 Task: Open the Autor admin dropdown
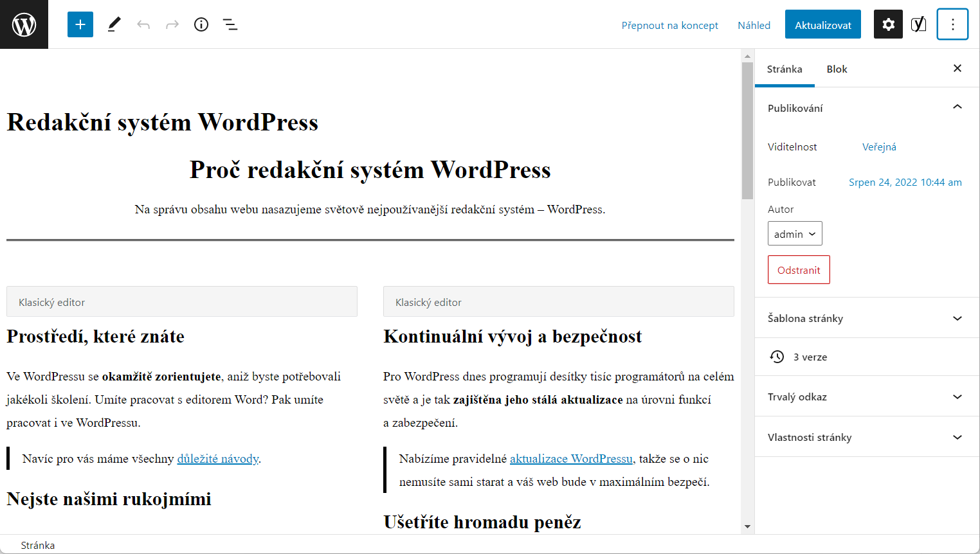[x=795, y=234]
